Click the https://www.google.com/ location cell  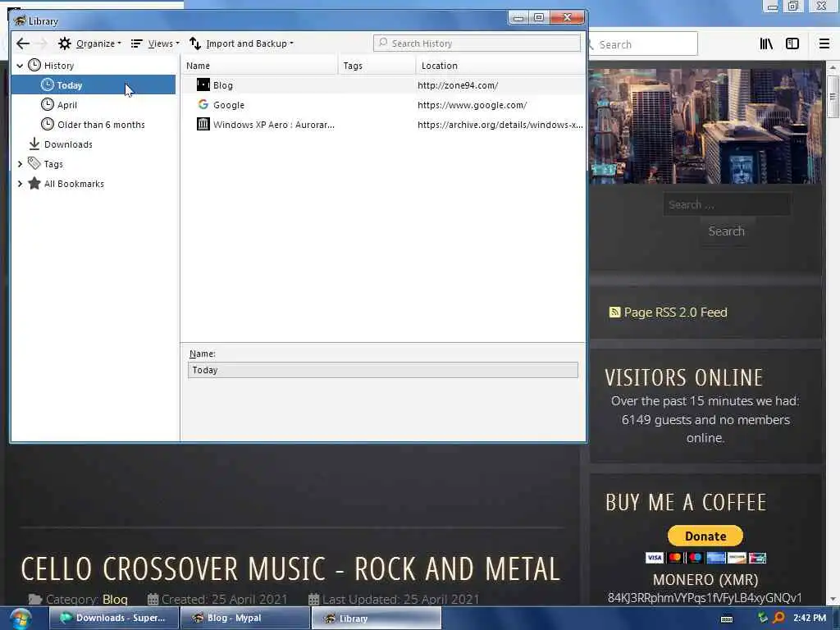click(472, 105)
